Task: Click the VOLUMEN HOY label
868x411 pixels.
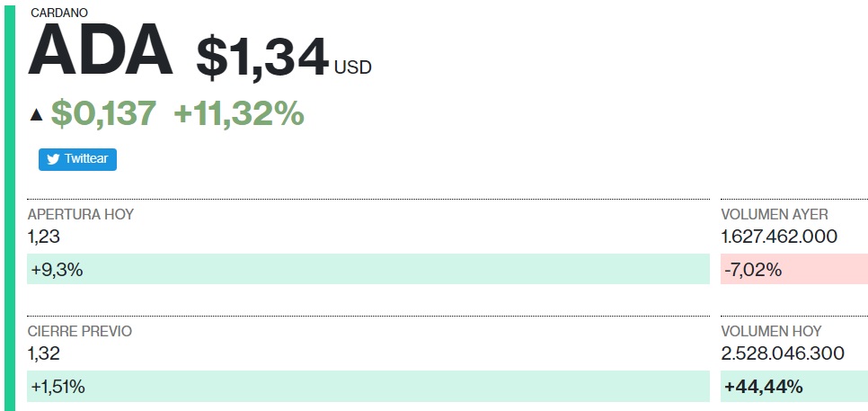Action: point(771,331)
